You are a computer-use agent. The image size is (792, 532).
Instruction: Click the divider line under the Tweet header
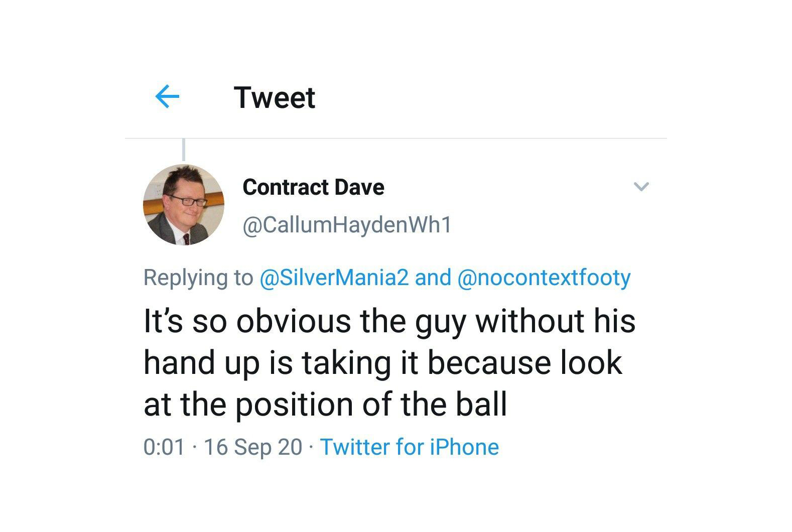(395, 138)
